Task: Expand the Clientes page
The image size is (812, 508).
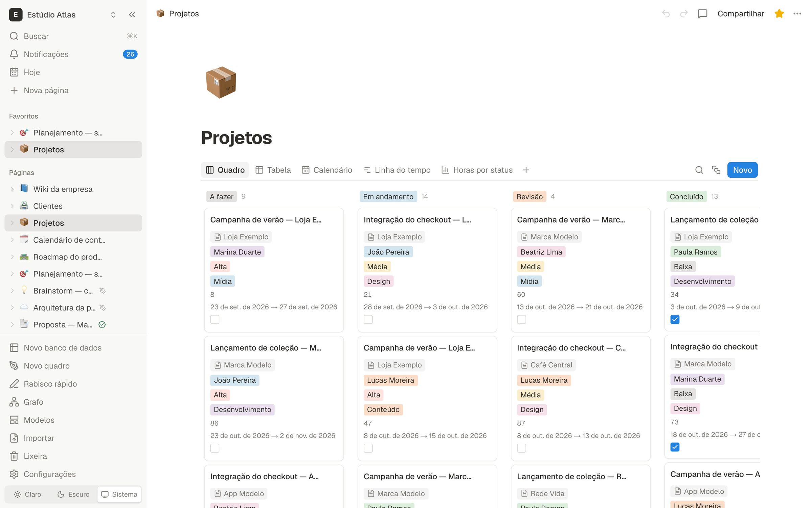Action: tap(12, 206)
